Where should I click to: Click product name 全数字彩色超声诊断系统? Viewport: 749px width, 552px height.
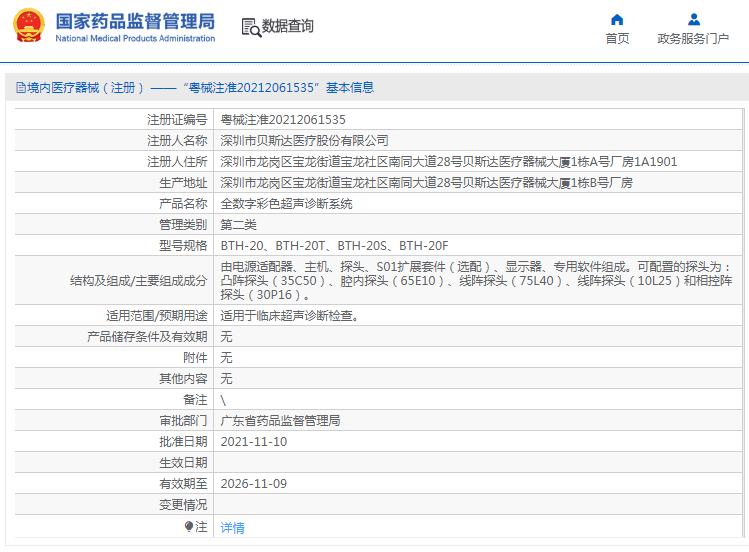click(286, 204)
